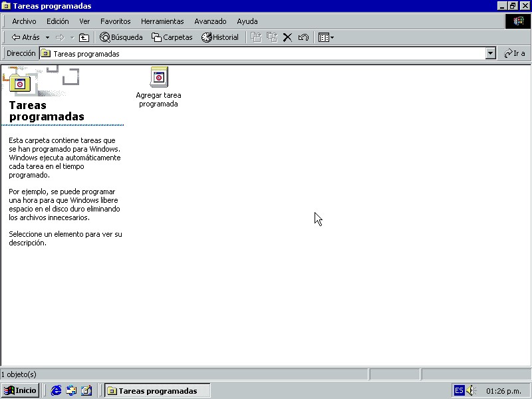
Task: Click the Move To toolbar icon
Action: pos(256,37)
